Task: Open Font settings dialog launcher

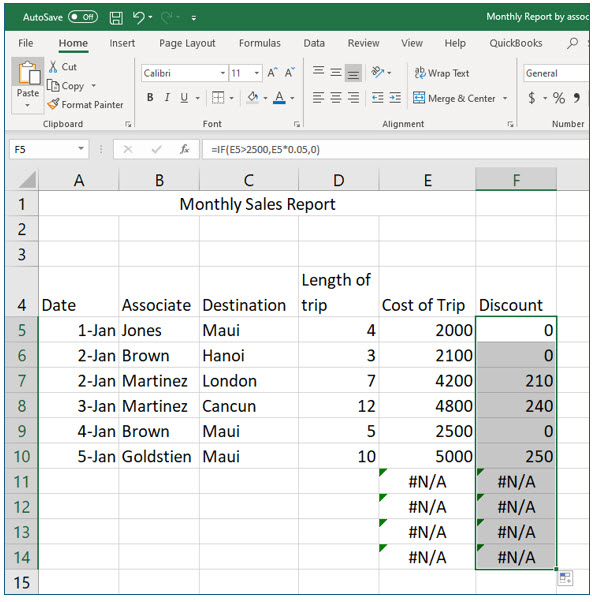Action: click(x=296, y=124)
